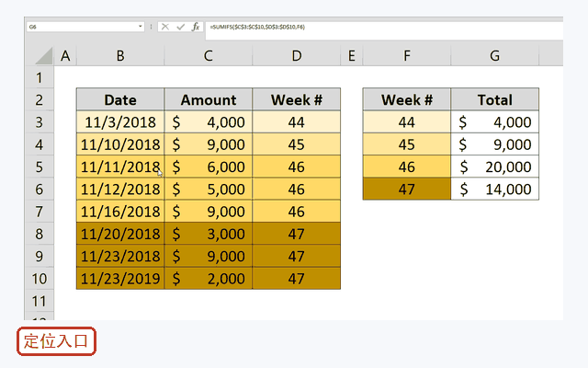Viewport: 588px width, 368px height.
Task: Select date cell 11/10/2018
Action: tap(120, 144)
